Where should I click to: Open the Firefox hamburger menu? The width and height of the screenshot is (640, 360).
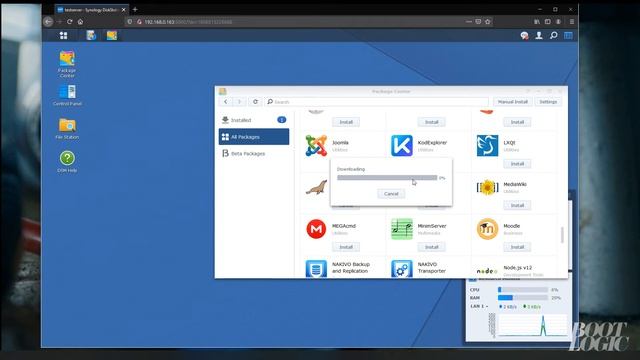click(x=572, y=22)
